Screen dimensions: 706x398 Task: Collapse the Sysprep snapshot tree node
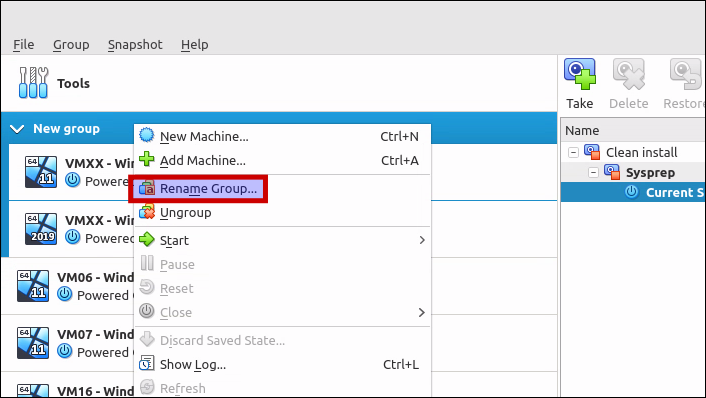tap(593, 172)
